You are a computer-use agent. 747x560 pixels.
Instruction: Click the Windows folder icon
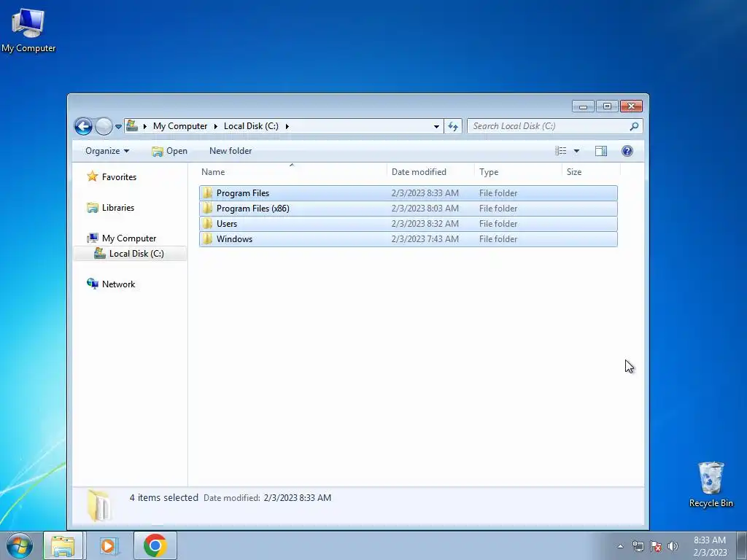pos(207,239)
